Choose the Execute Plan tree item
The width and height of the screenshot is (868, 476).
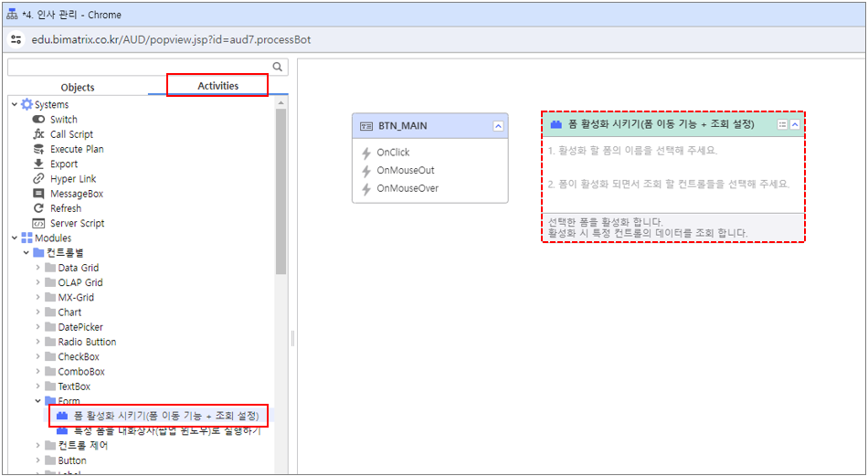pyautogui.click(x=77, y=150)
